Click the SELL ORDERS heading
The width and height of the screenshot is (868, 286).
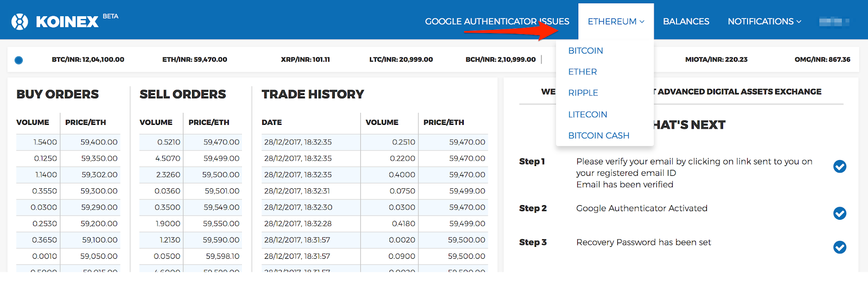point(183,94)
